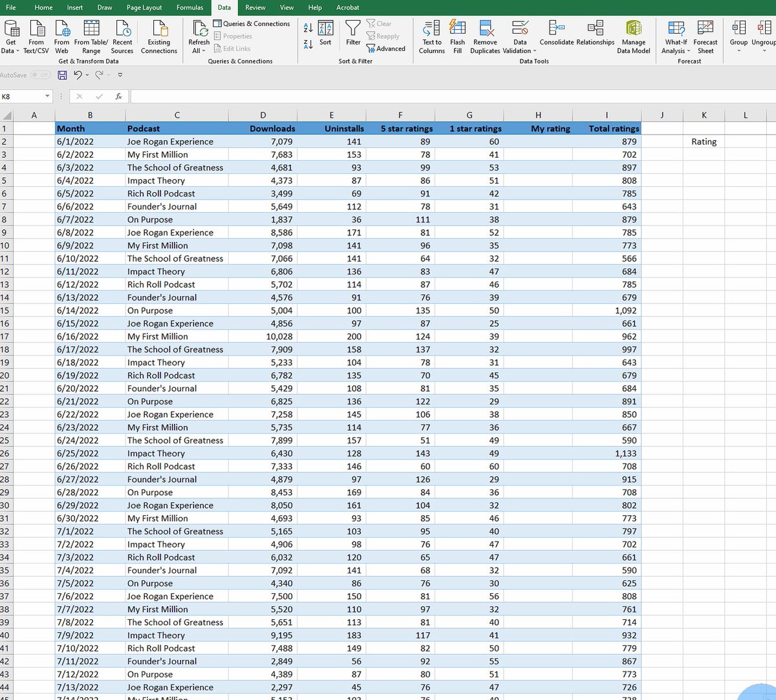This screenshot has height=700, width=776.
Task: Open the Undo history dropdown arrow
Action: tap(87, 75)
